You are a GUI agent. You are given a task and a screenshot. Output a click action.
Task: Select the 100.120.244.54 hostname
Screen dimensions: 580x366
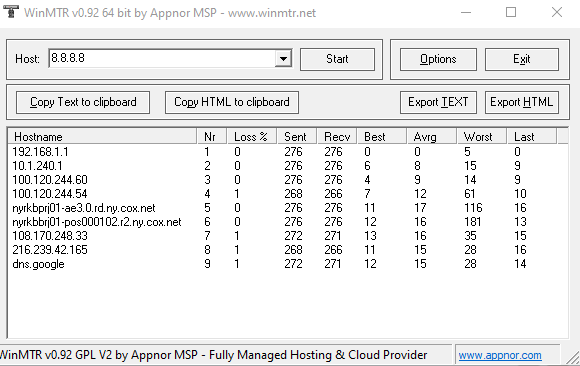[50, 194]
